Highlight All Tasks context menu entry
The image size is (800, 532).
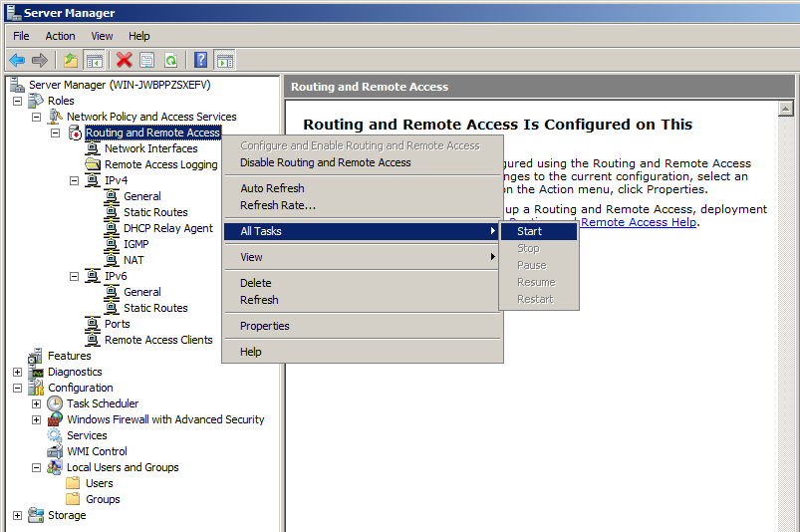[364, 231]
